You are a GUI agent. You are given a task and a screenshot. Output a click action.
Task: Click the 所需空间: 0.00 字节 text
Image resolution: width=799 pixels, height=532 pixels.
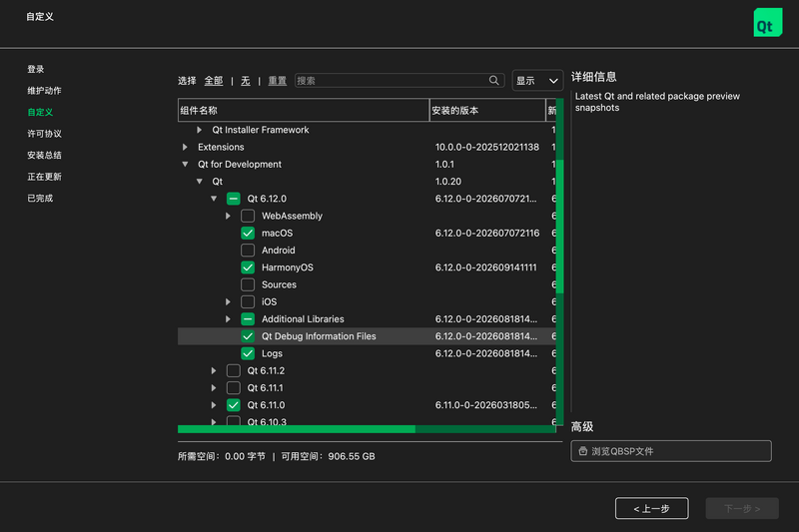click(222, 456)
